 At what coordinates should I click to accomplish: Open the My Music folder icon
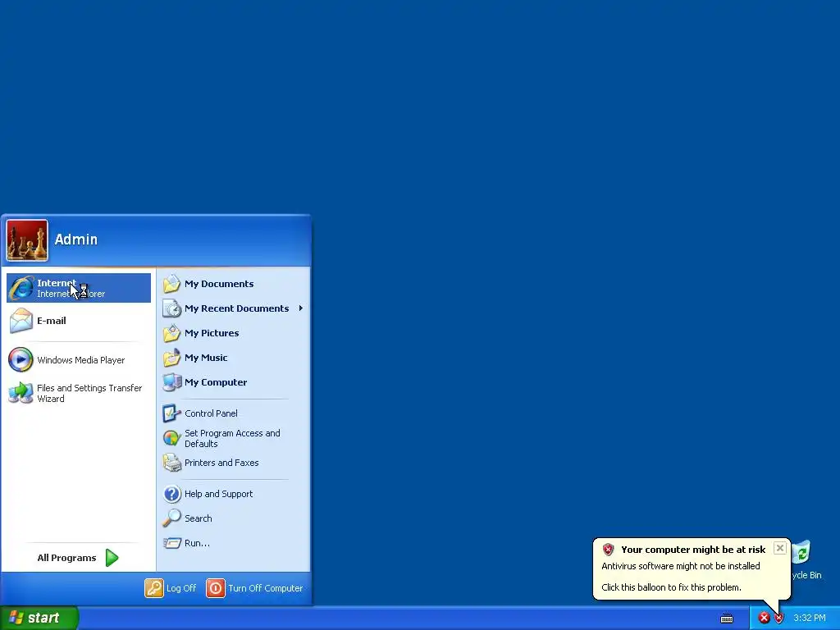[172, 358]
